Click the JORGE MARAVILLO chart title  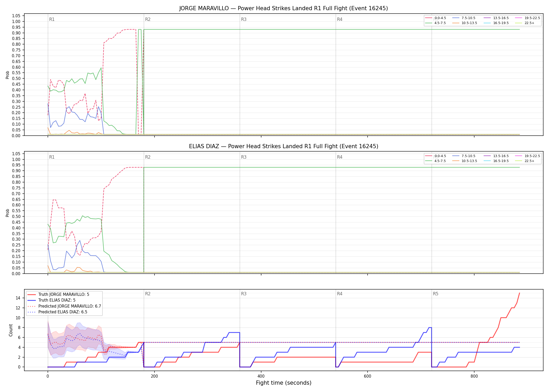283,8
